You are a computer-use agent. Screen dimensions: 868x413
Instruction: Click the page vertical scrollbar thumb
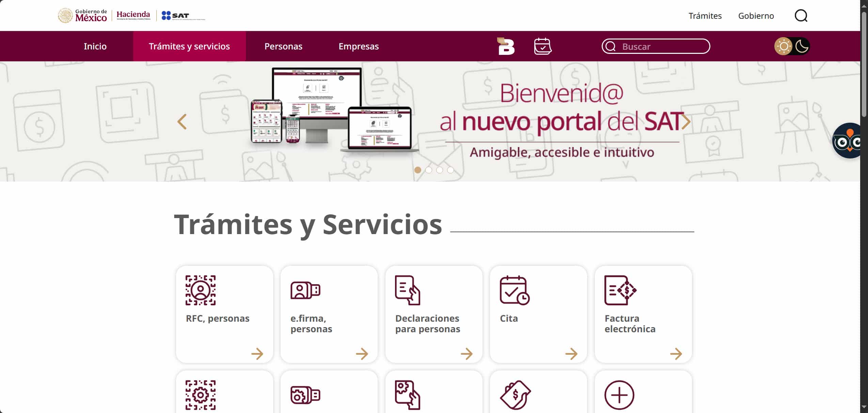pos(864,65)
